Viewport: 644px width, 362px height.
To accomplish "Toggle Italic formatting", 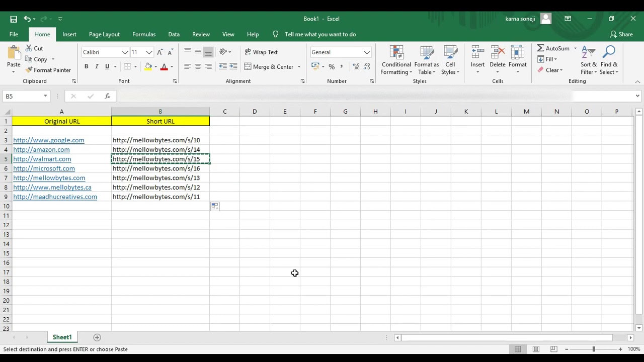I will coord(97,66).
